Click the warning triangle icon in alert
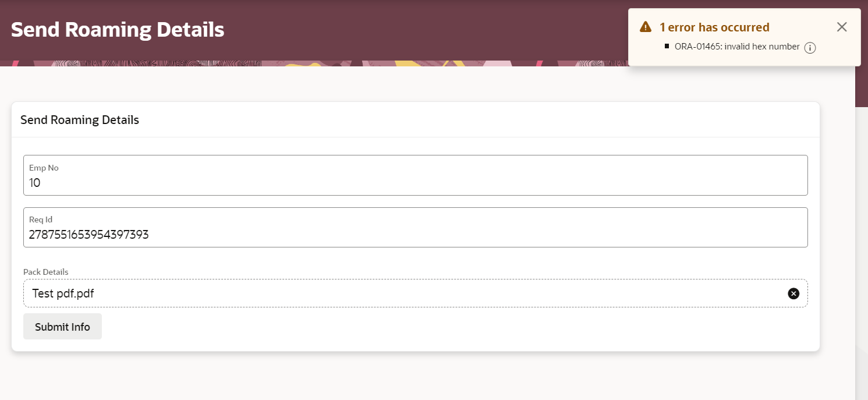Viewport: 868px width, 400px height. (645, 27)
